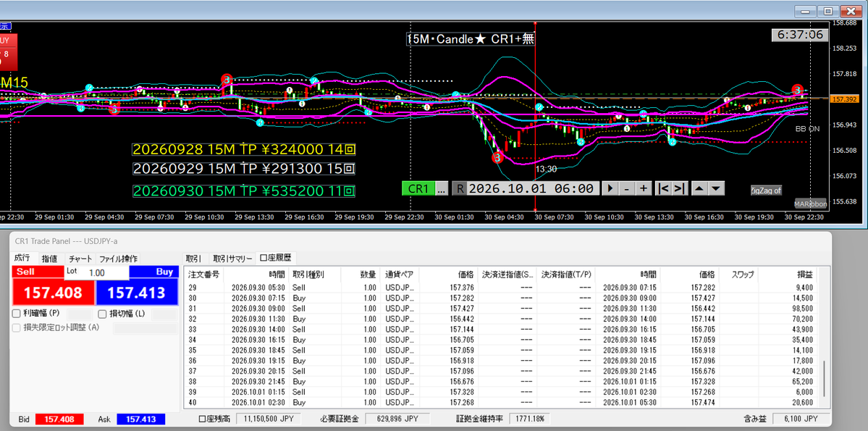Image resolution: width=868 pixels, height=431 pixels.
Task: Click the 利確幅 take-profit width input field
Action: [x=80, y=314]
